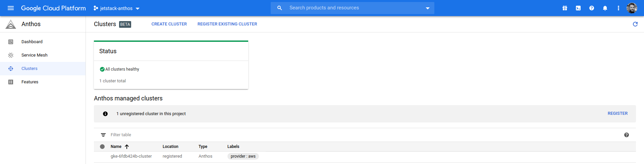644x164 pixels.
Task: Click the 'registered' location cell
Action: coord(172,156)
